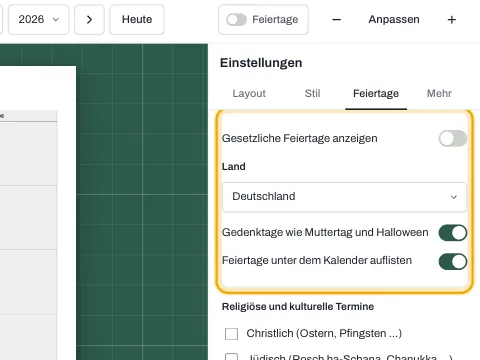Click the Religiöse und kulturelle Termine heading

298,306
